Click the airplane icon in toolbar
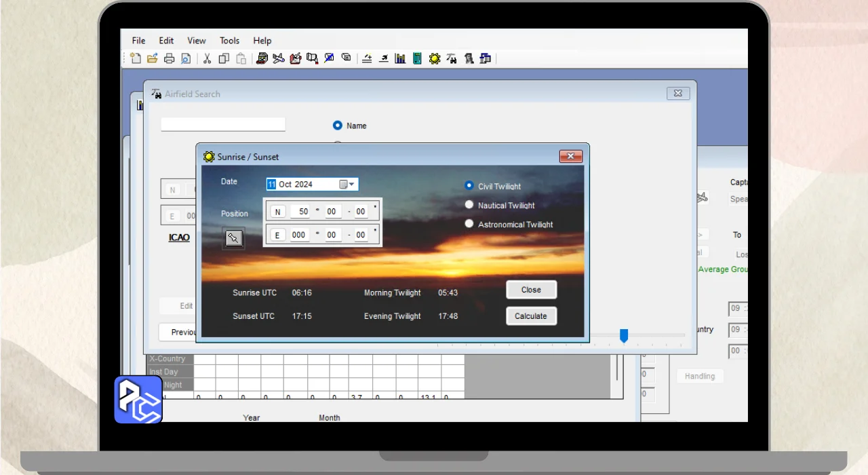 279,58
